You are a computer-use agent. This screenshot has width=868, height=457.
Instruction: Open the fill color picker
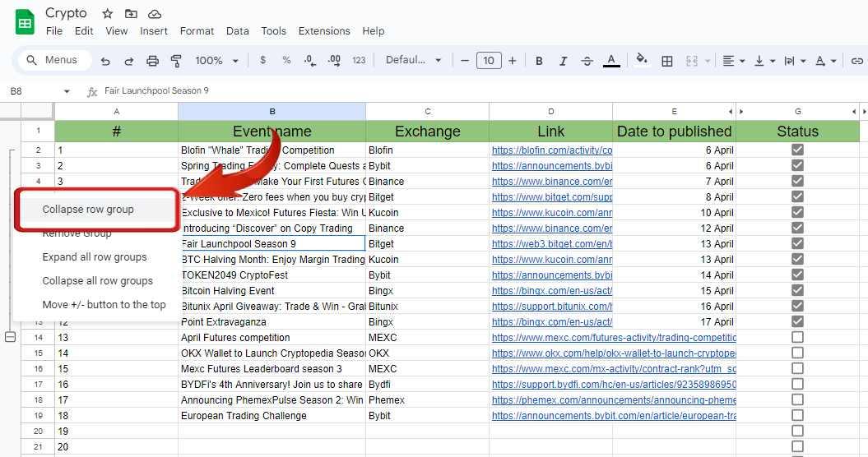642,58
